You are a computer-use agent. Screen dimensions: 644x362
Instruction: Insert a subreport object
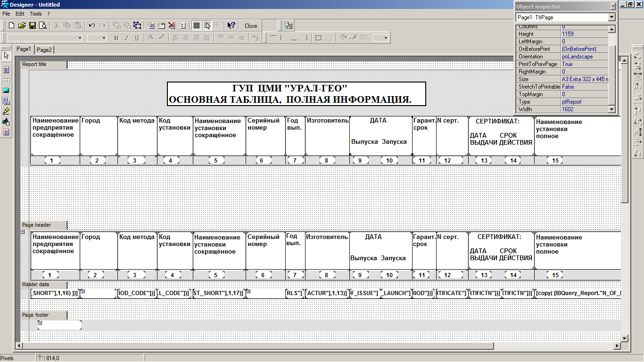tap(6, 101)
